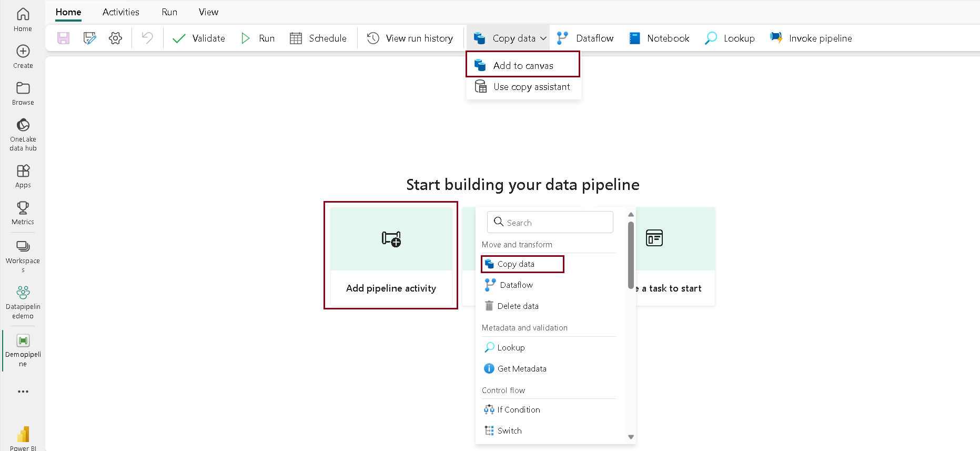The width and height of the screenshot is (980, 451).
Task: Click the Save as edit icon
Action: coord(90,38)
